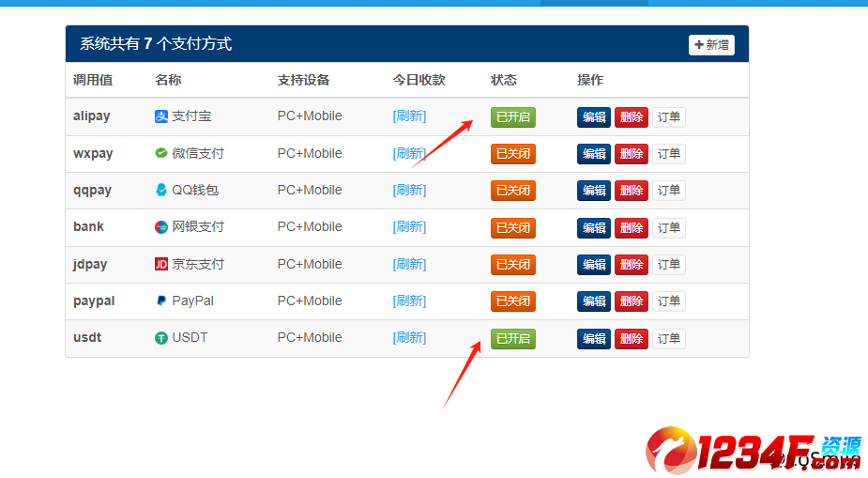Click the 系统共有 7 个支付方式 panel title
868x478 pixels.
click(x=156, y=44)
